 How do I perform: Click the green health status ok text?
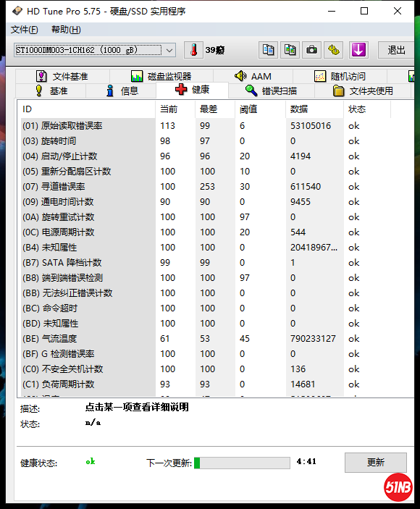tap(91, 462)
